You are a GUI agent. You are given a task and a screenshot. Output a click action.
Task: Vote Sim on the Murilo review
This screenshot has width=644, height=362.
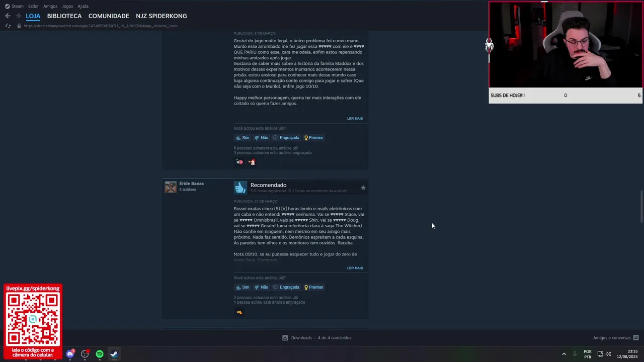tap(243, 138)
